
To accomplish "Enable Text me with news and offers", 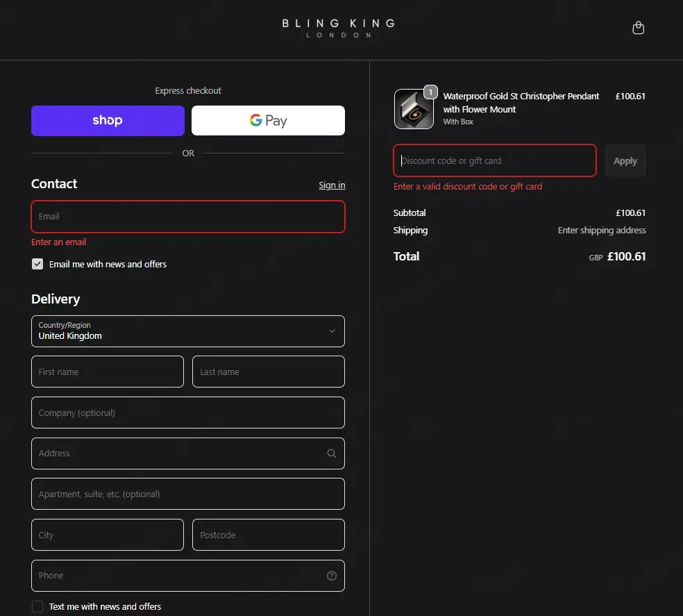I will click(x=37, y=606).
